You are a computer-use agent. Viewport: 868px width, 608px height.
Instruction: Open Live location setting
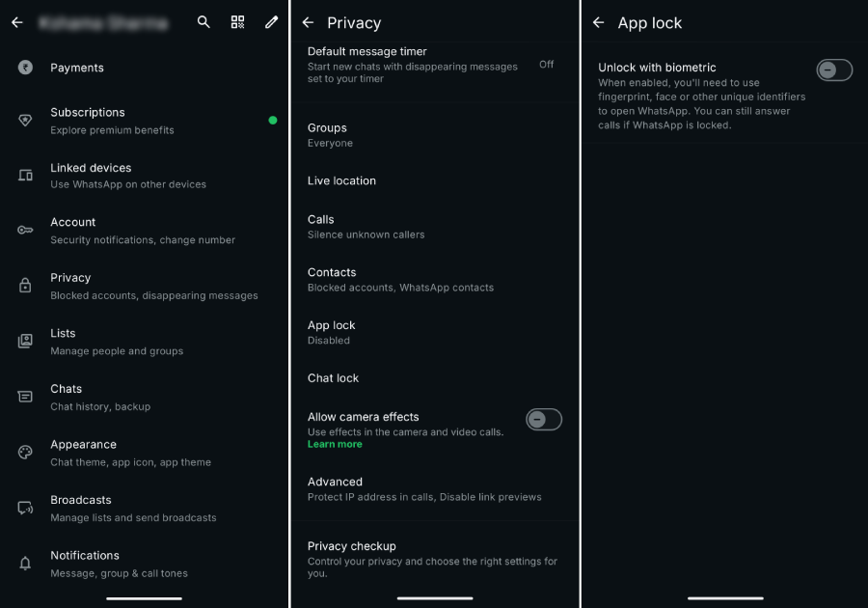click(435, 180)
